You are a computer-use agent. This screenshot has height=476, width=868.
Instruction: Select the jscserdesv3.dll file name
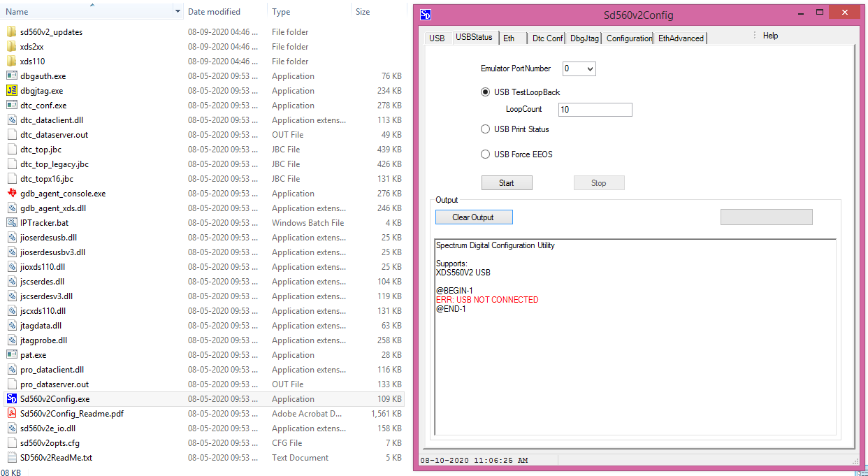47,296
